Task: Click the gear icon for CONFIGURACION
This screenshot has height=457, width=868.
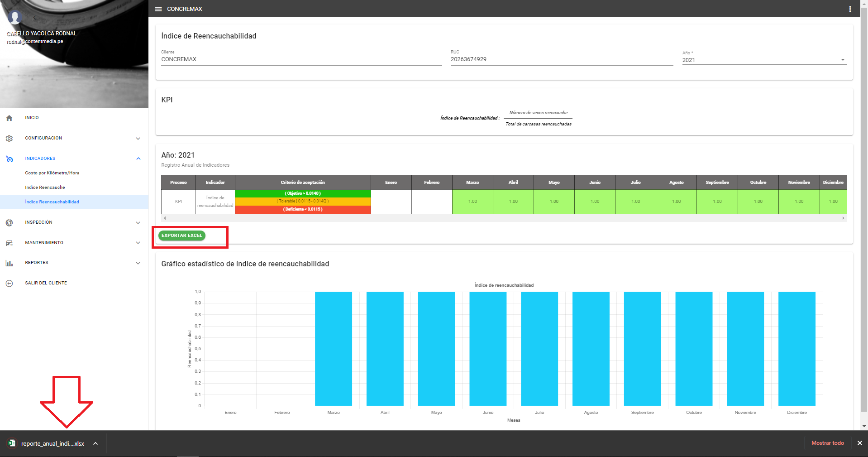Action: click(x=9, y=139)
